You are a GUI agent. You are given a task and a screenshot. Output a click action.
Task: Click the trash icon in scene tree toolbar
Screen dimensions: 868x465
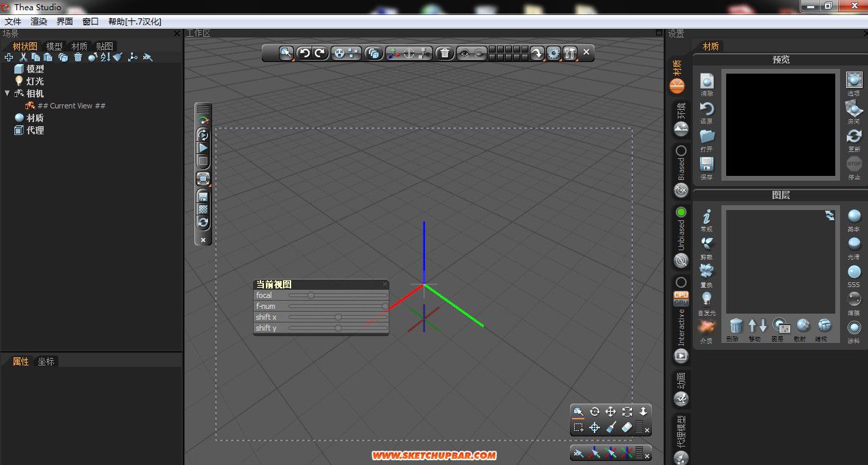tap(78, 57)
